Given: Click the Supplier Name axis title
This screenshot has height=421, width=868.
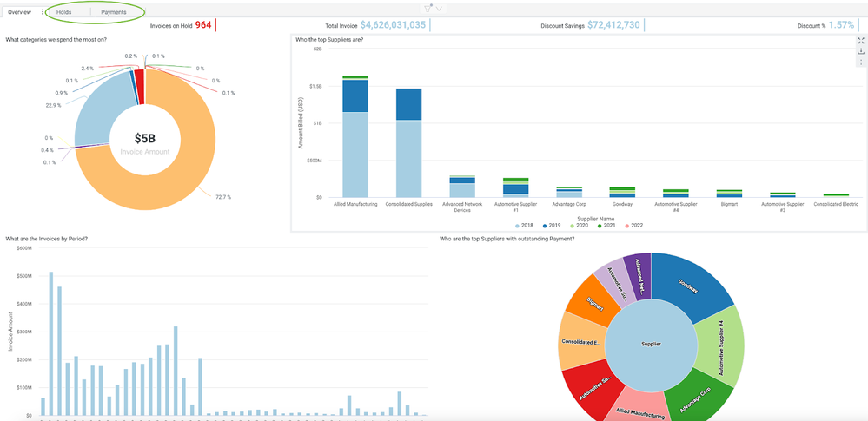Looking at the screenshot, I should 595,219.
